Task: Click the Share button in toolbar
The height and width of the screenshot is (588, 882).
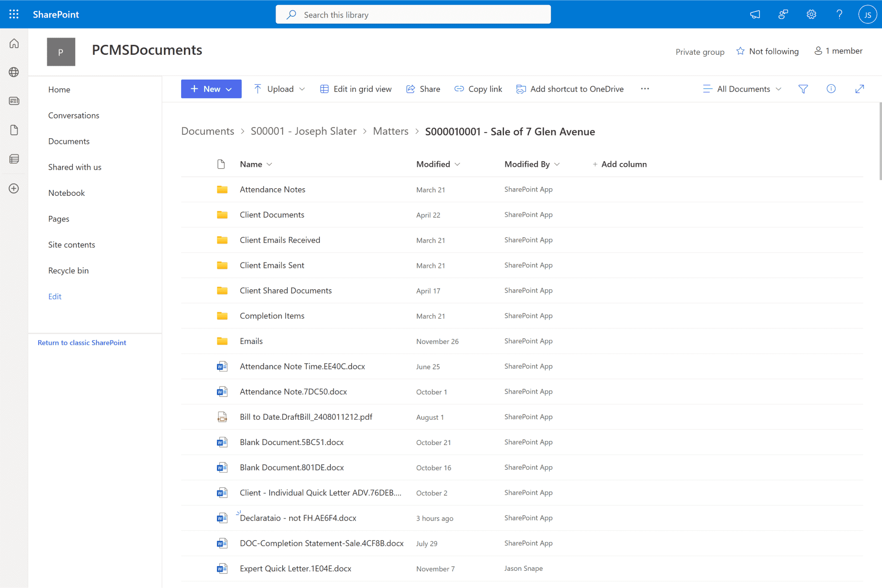Action: tap(423, 89)
